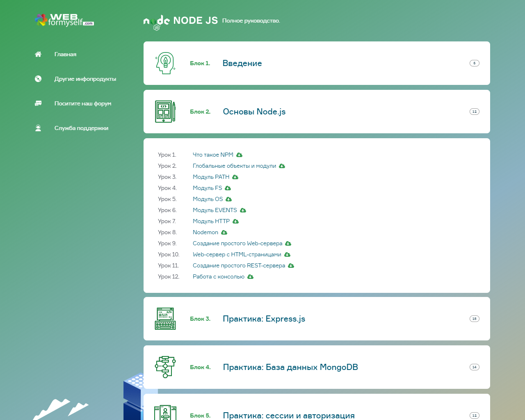The height and width of the screenshot is (420, 525).
Task: Open Посетите наш форум menu item
Action: (83, 103)
